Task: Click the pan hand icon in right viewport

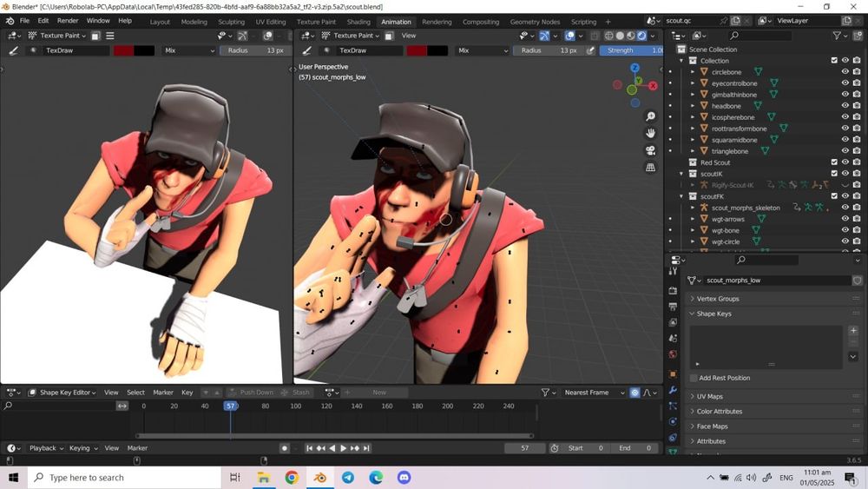Action: click(x=650, y=133)
